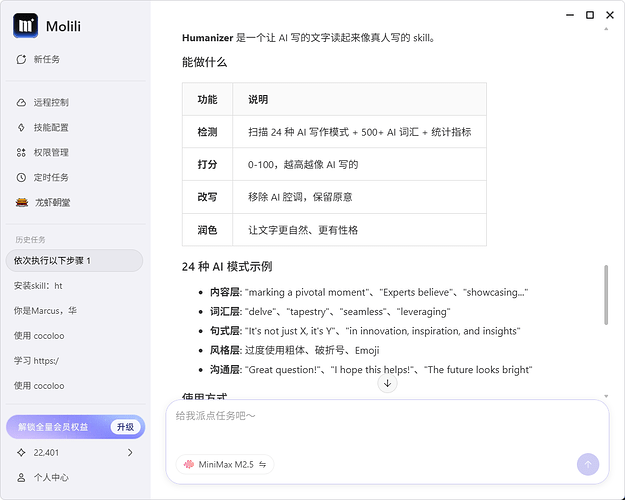Screen dimensions: 625x500
Task: Click the send arrow button
Action: click(588, 464)
